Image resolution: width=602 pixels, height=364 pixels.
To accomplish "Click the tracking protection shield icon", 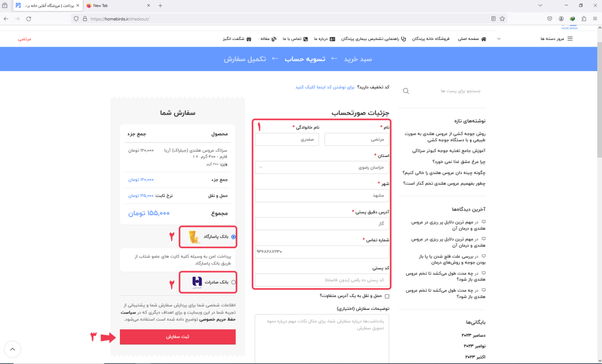I will coord(76,18).
